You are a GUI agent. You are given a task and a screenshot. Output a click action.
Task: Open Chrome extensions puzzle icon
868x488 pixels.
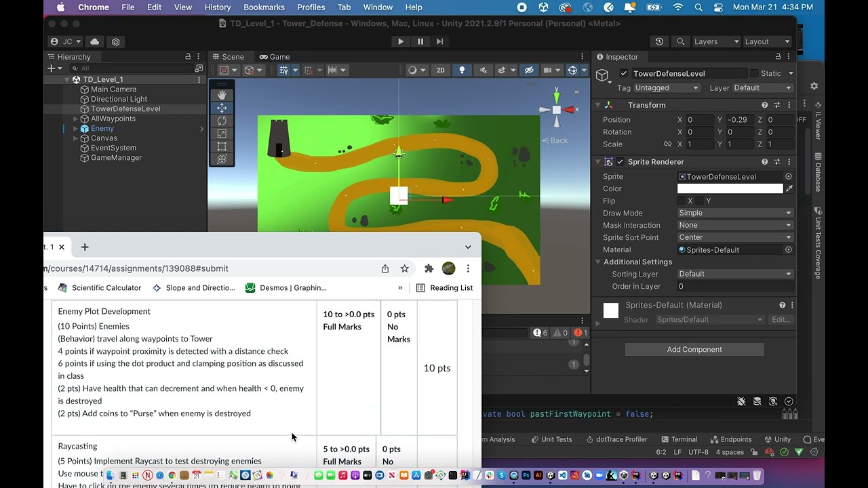click(429, 268)
